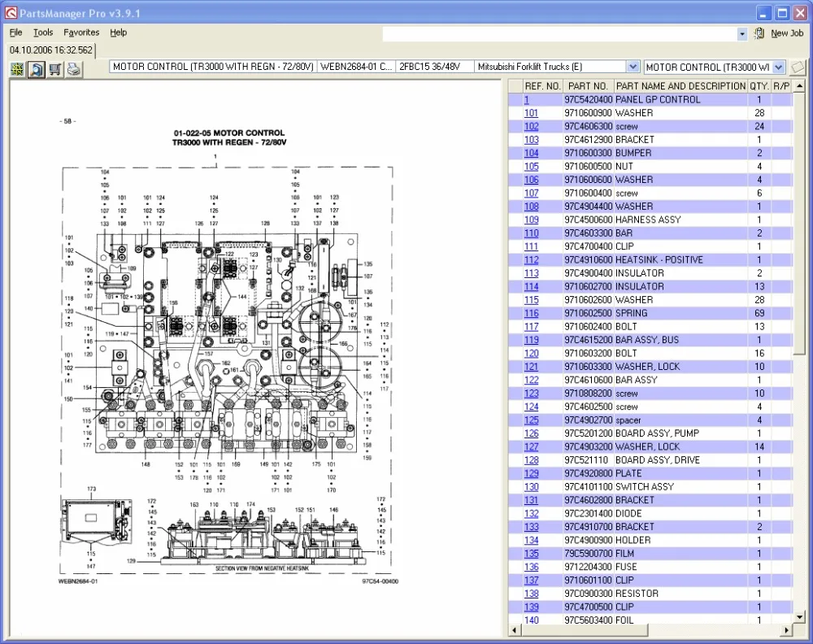Image resolution: width=813 pixels, height=644 pixels.
Task: Click the green navigation toolbar icon
Action: point(18,69)
